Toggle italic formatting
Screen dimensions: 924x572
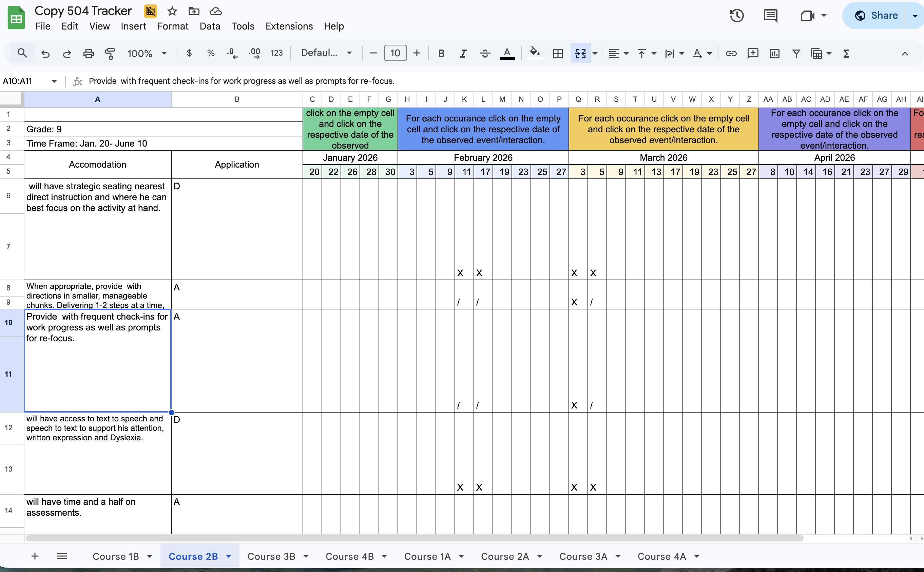click(463, 53)
